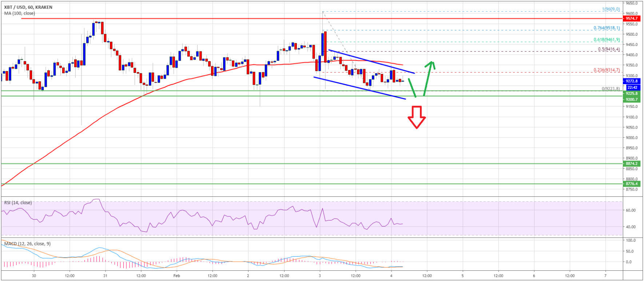Click the 9000.0 price axis label
The image size is (644, 281).
pyautogui.click(x=632, y=138)
